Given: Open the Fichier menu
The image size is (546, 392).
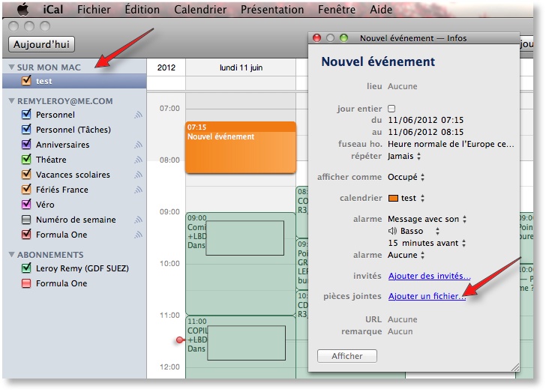Looking at the screenshot, I should point(94,10).
